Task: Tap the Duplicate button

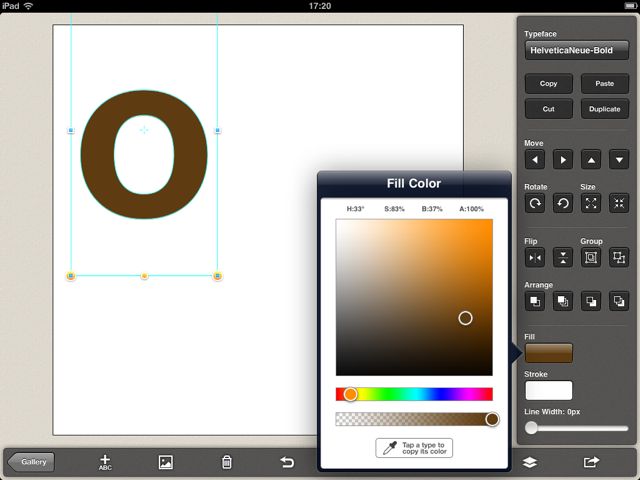Action: point(604,109)
